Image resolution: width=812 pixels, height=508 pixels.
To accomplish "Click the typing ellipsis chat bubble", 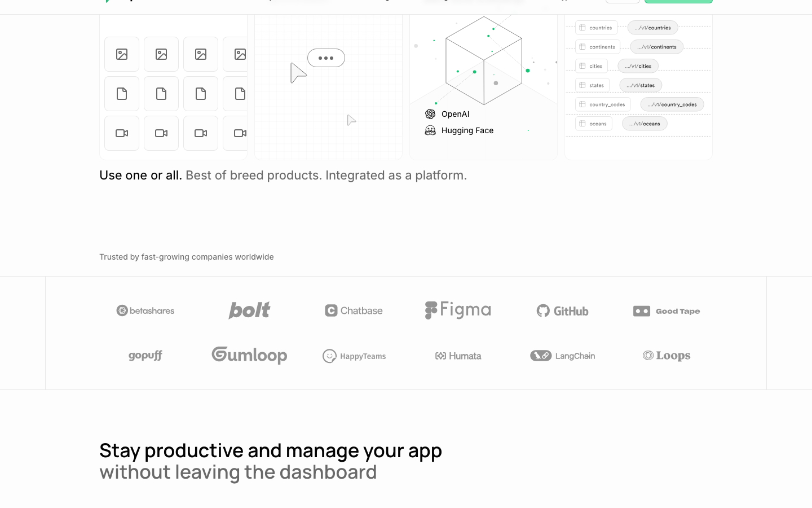I will pyautogui.click(x=326, y=58).
